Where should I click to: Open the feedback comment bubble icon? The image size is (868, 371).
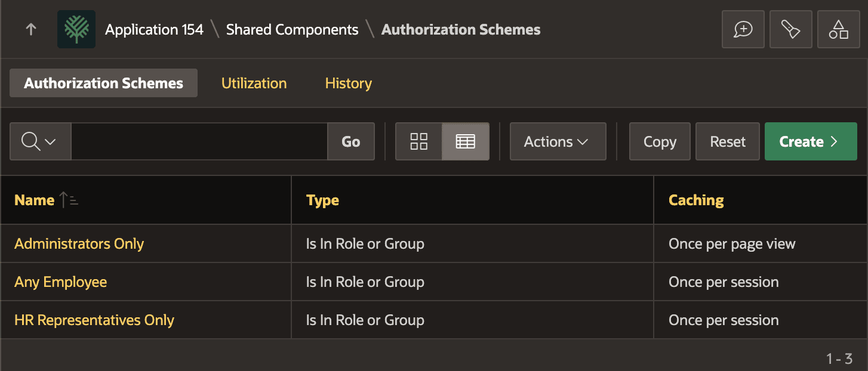(743, 29)
